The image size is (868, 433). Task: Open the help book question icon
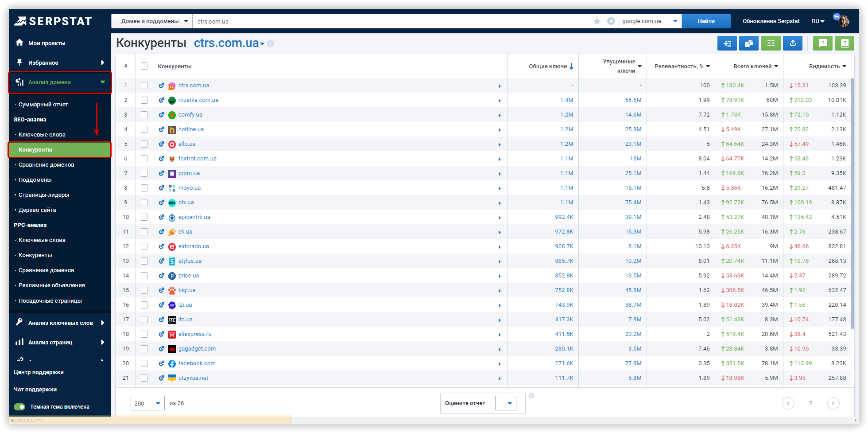pyautogui.click(x=845, y=43)
